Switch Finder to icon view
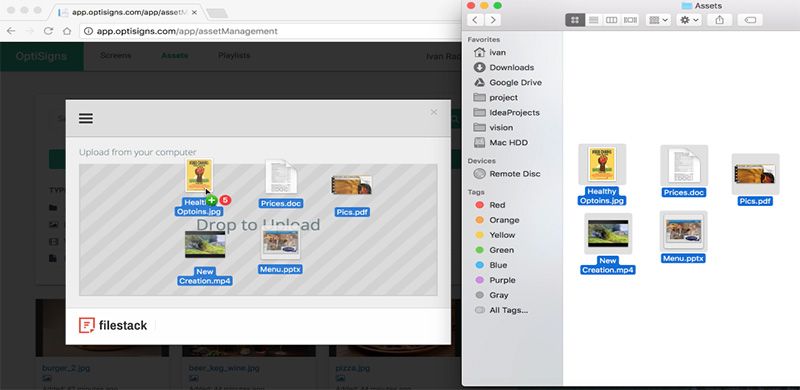This screenshot has height=390, width=800. pos(575,20)
